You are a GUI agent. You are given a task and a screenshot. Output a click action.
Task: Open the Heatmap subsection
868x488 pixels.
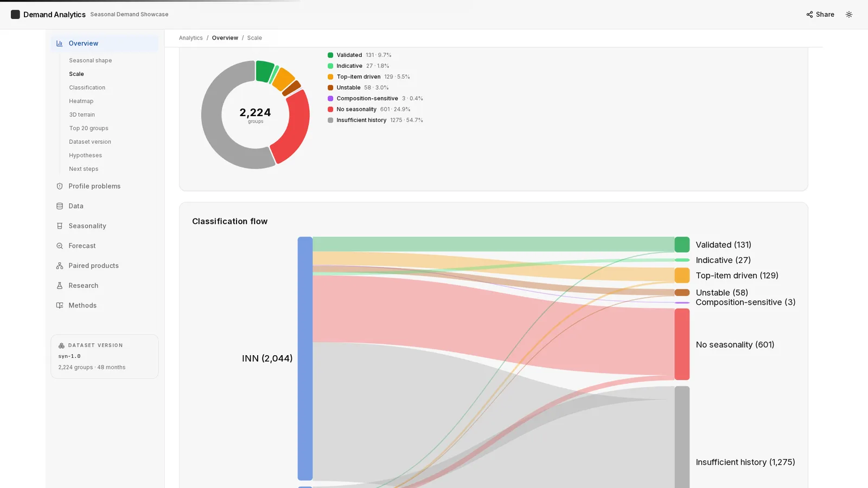(81, 101)
